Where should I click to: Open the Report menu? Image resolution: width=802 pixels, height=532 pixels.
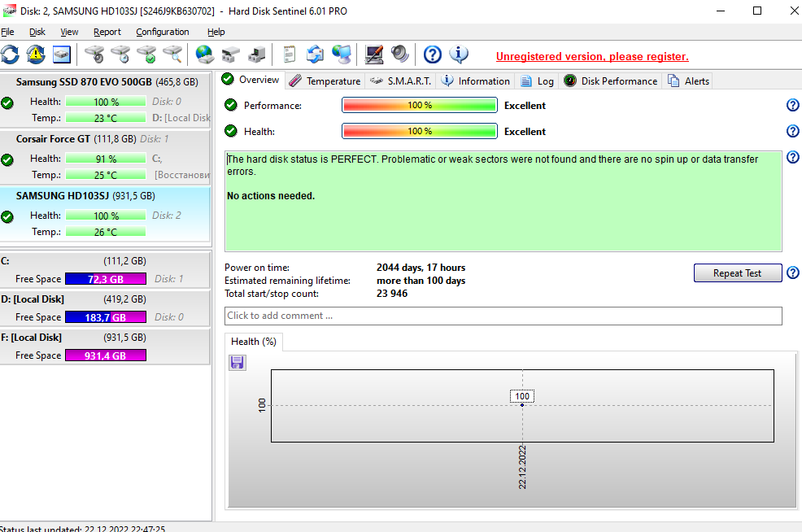[107, 32]
